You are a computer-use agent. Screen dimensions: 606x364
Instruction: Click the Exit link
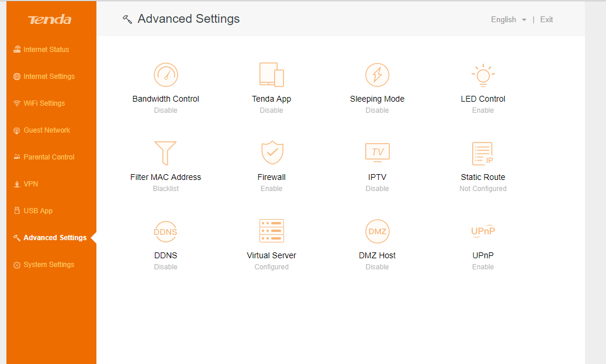point(546,20)
